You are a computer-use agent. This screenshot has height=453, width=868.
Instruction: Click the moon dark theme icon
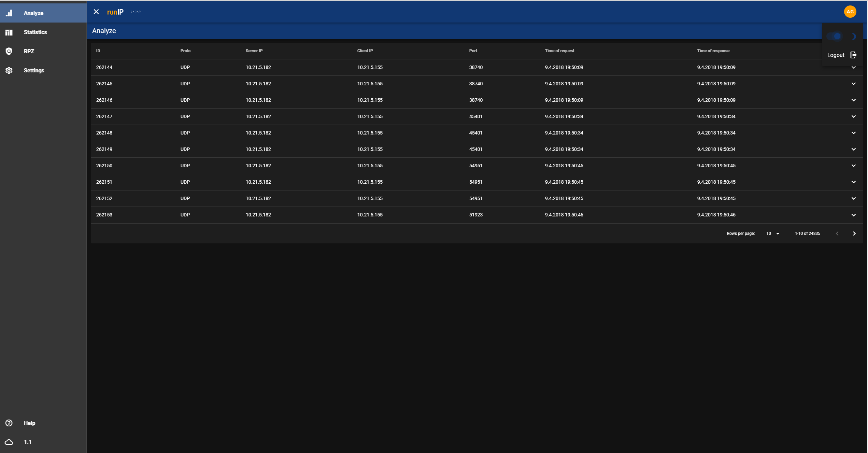coord(853,36)
